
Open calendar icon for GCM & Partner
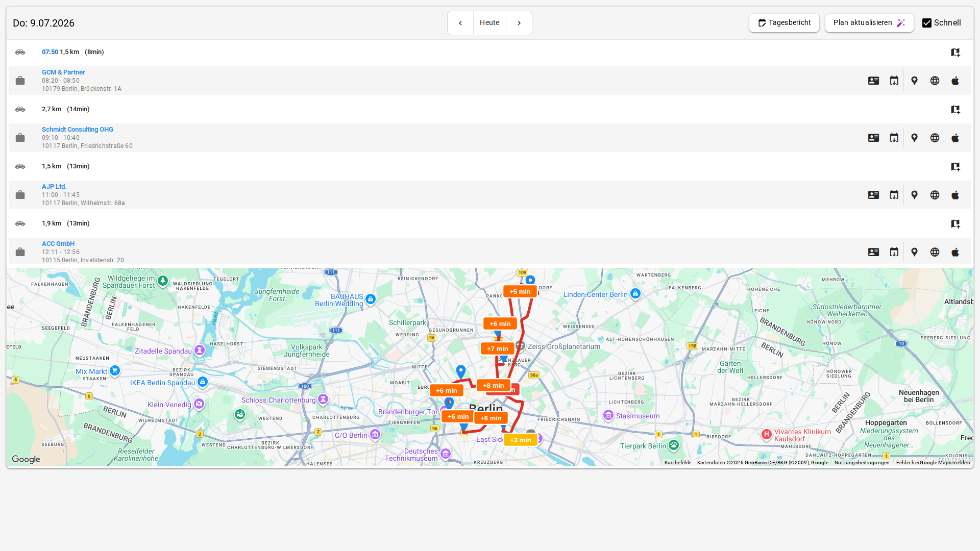894,81
